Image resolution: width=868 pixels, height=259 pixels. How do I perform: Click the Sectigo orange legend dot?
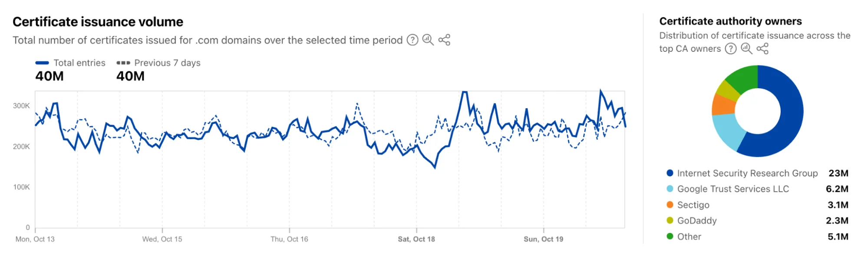pyautogui.click(x=670, y=205)
